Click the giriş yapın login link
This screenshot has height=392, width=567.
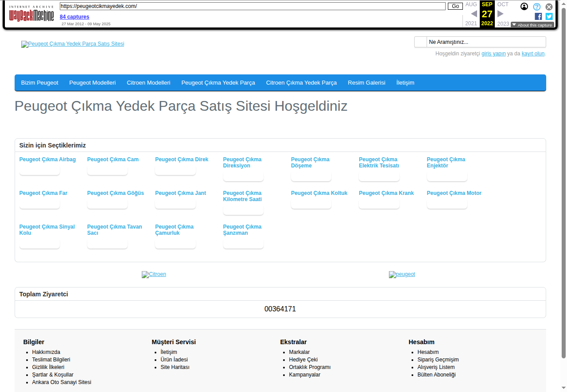point(493,54)
